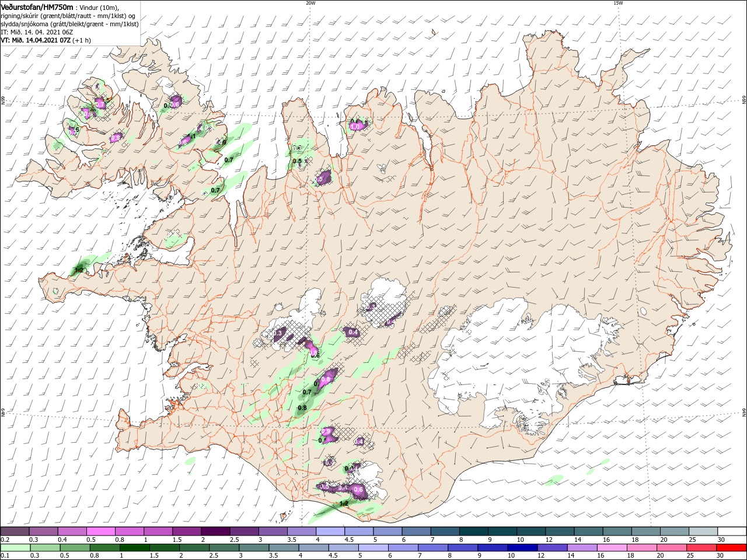The height and width of the screenshot is (560, 747).
Task: Click the 1.2 rain value on Snæfellsnes peninsula
Action: [x=79, y=270]
